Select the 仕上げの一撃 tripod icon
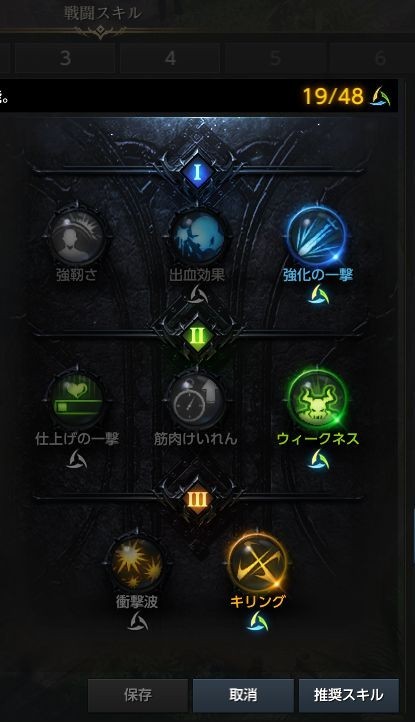Viewport: 415px width, 722px height. (77, 401)
